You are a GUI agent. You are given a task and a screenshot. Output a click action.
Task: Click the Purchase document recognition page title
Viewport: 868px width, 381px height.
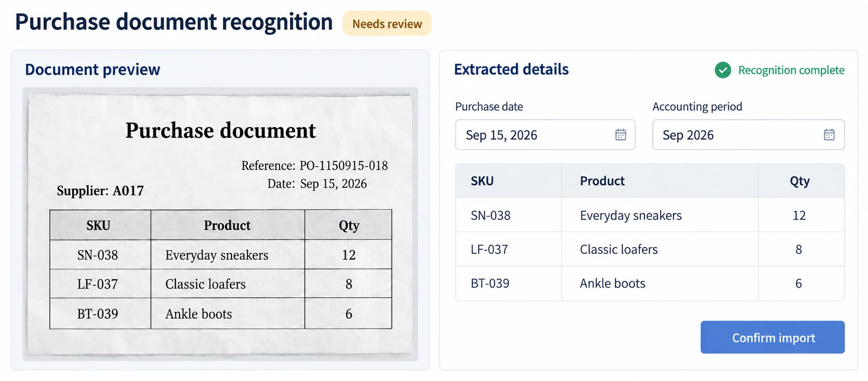click(174, 22)
